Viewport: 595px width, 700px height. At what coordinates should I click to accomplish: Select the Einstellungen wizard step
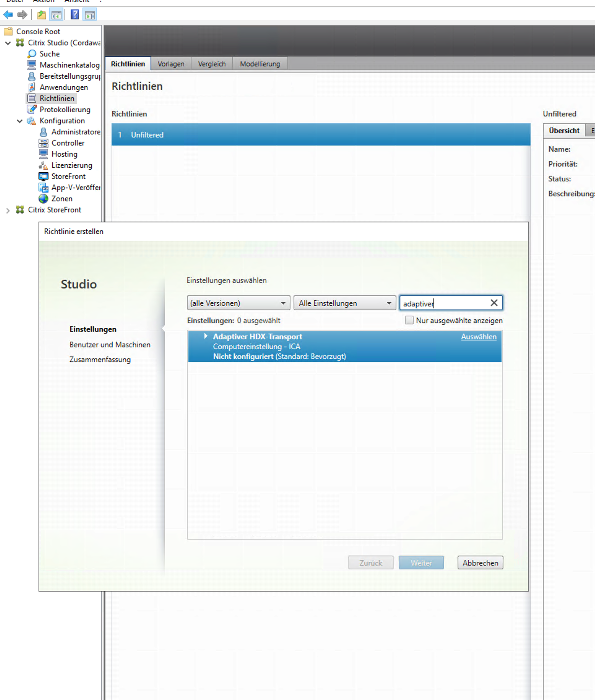(x=93, y=329)
